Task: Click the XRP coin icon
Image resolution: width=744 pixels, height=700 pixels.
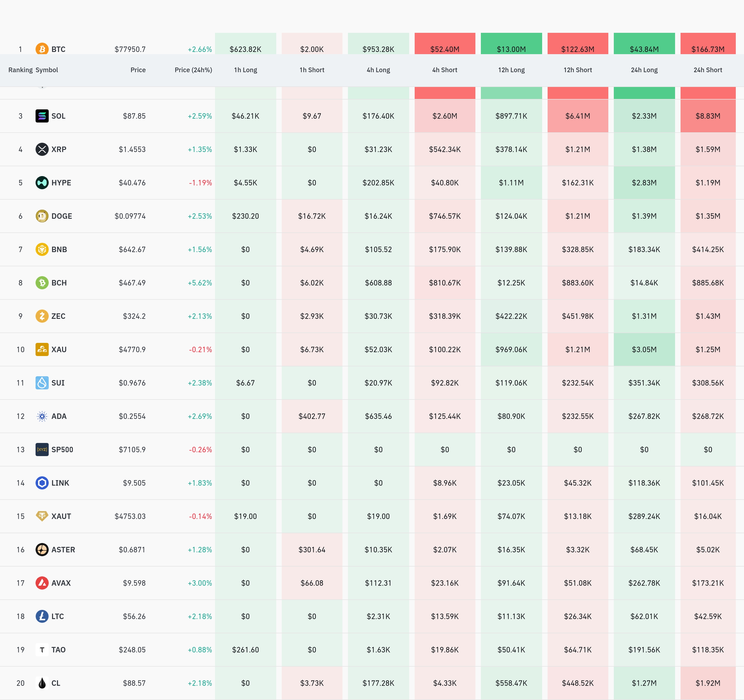Action: (x=42, y=149)
